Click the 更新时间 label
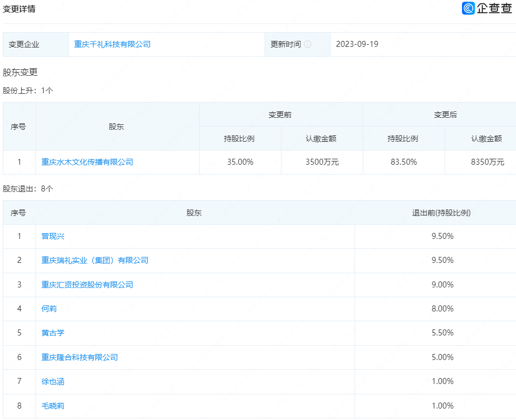 point(286,44)
